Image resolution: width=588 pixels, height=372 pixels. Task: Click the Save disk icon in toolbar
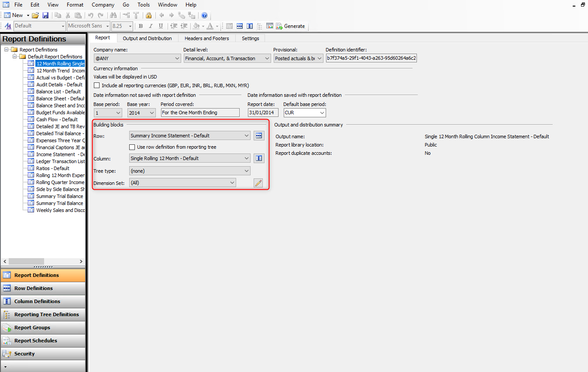coord(45,15)
